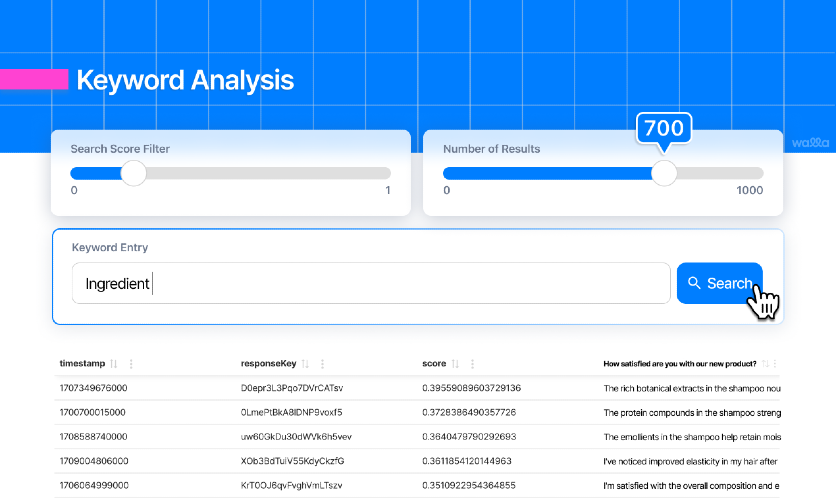Click the Search button
Image resolution: width=836 pixels, height=500 pixels.
click(x=719, y=283)
